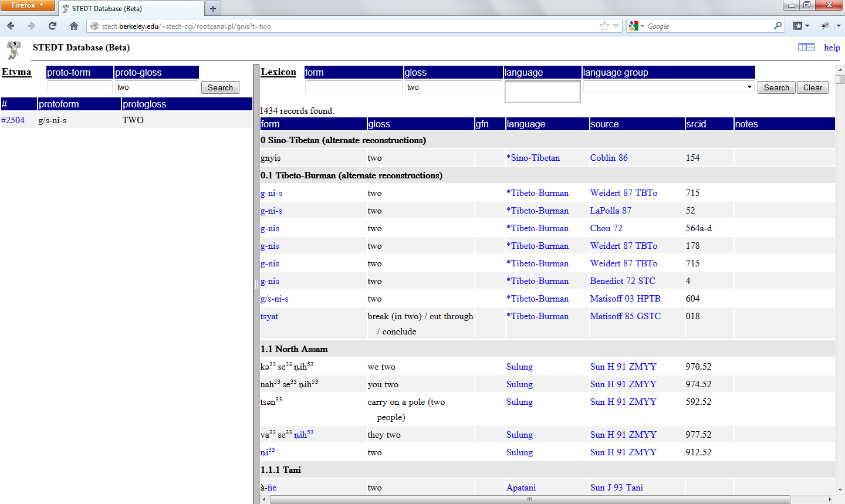Click the magnifier in Google search box
This screenshot has height=504, width=845.
778,26
